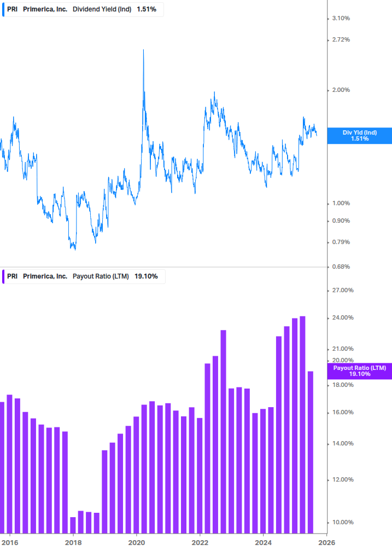Click the PRI ticker in Dividend Yield legend

(12, 9)
